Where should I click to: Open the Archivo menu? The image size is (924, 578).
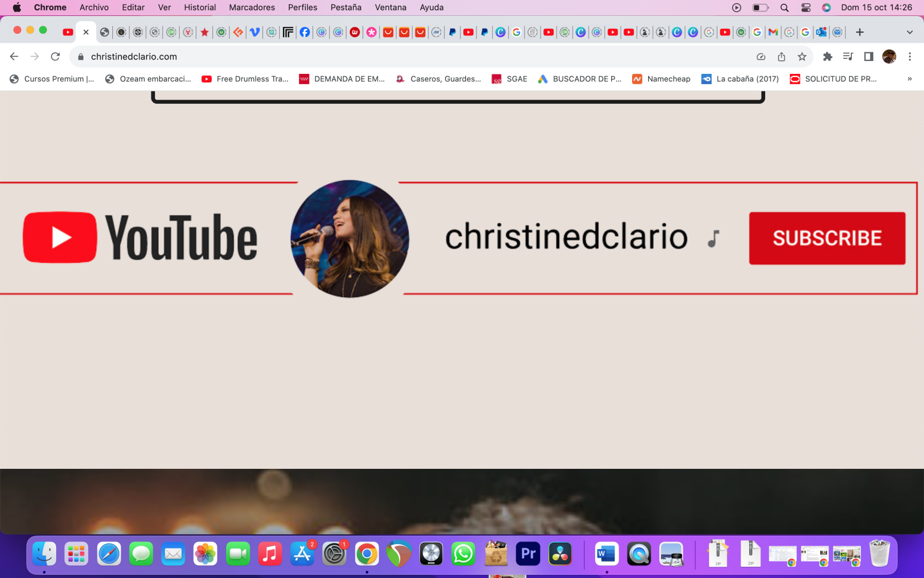click(x=94, y=7)
